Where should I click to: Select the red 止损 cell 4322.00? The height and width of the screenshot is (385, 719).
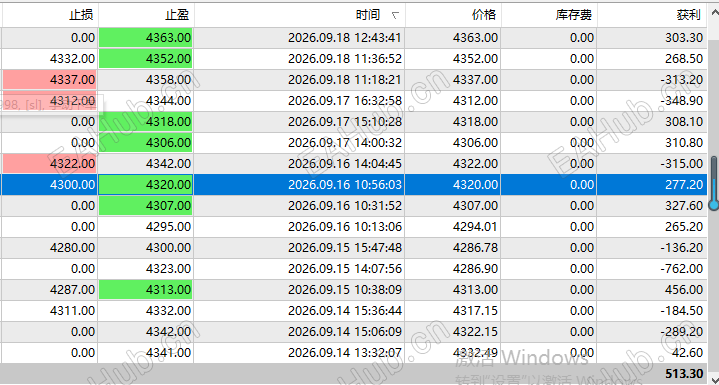[50, 164]
